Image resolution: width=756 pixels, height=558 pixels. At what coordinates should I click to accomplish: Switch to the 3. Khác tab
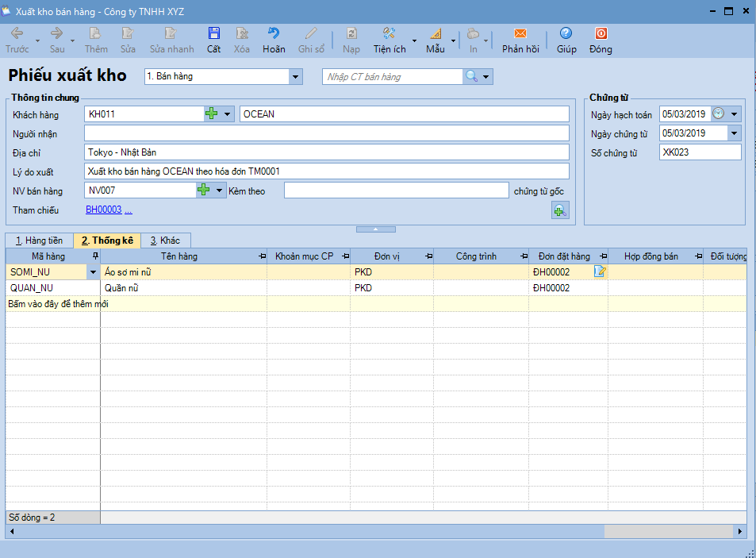coord(165,241)
